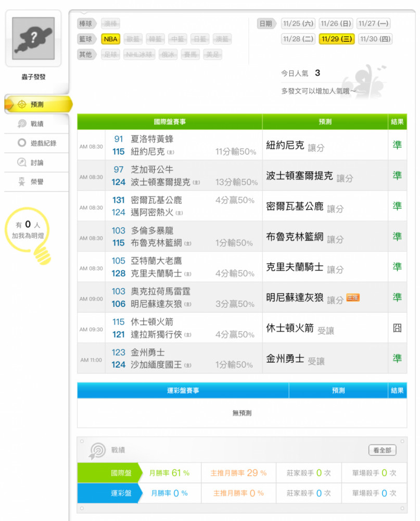Viewport: 420px width, 521px height.
Task: Choose date 11/28 (二)
Action: pyautogui.click(x=298, y=39)
